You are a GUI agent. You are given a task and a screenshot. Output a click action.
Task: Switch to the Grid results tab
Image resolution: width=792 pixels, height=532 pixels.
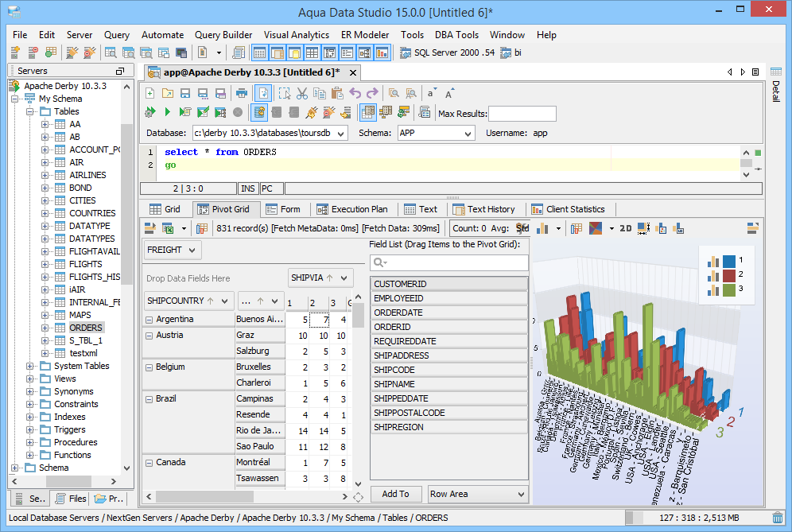coord(165,208)
